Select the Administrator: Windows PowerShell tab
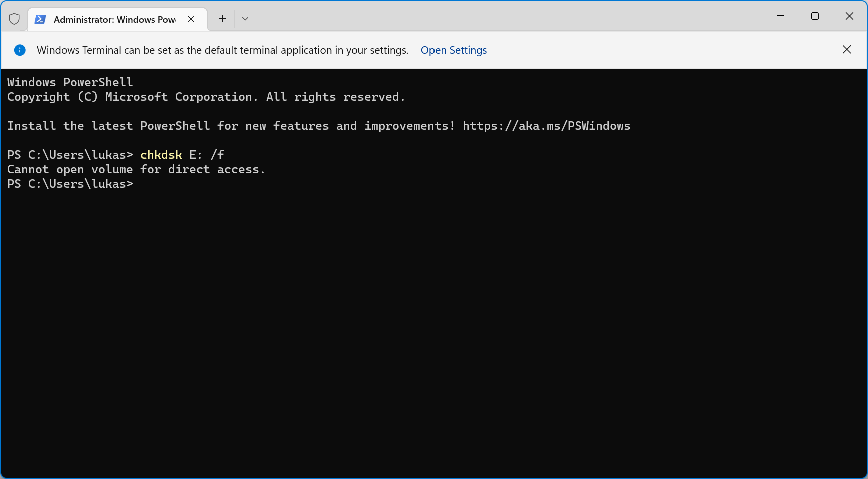Screen dimensions: 868x479 (117, 19)
